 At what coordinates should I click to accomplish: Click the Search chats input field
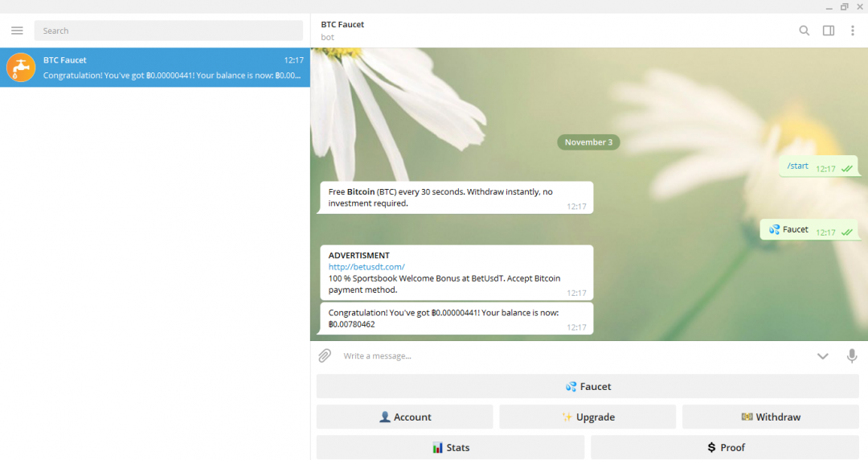(x=168, y=31)
